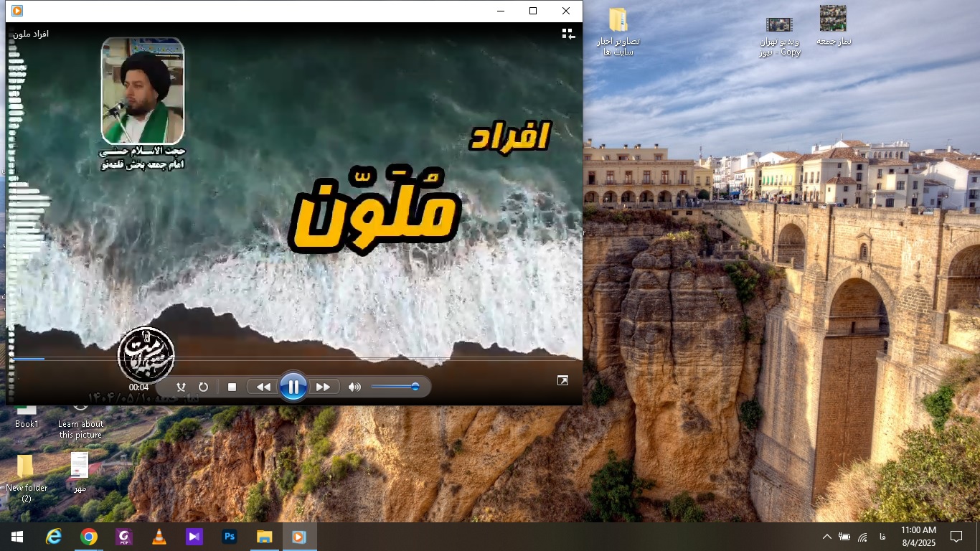The height and width of the screenshot is (551, 980).
Task: Enter full screen view mode
Action: point(562,381)
